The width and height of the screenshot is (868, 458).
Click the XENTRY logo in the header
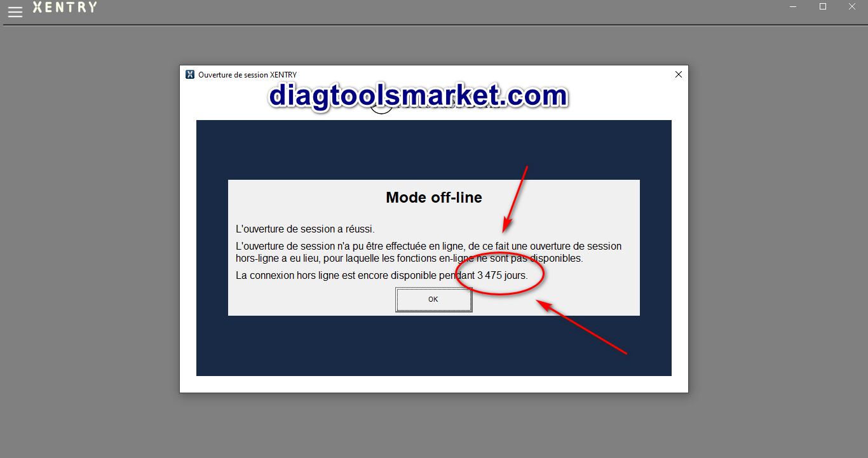pos(65,8)
